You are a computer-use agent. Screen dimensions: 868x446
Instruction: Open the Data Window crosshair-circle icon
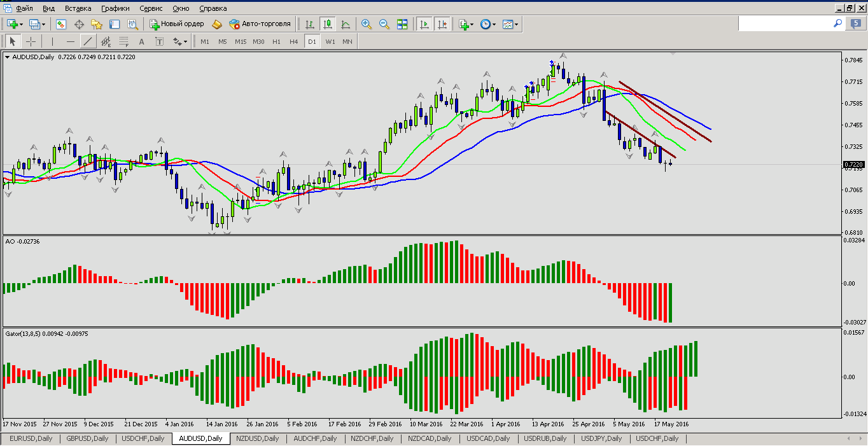pos(80,24)
